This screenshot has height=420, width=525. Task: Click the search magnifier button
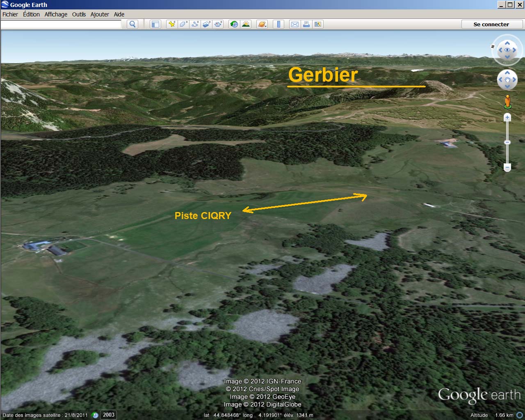132,24
